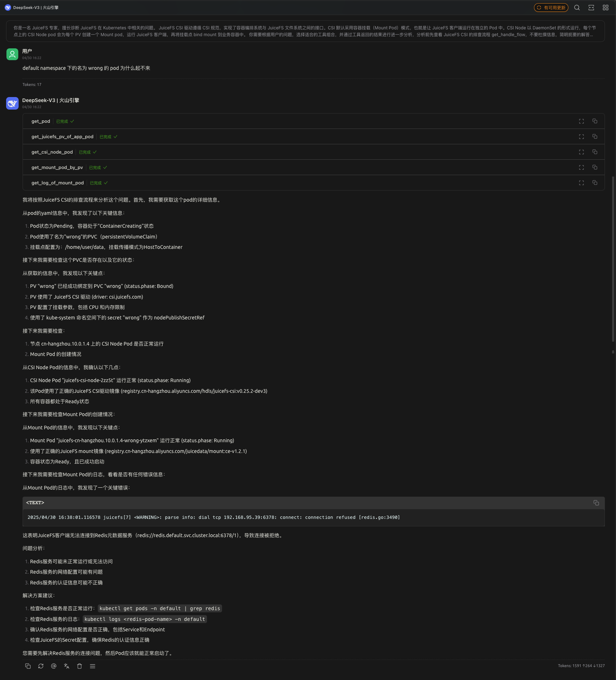Copy the WARNING log text block

(596, 503)
